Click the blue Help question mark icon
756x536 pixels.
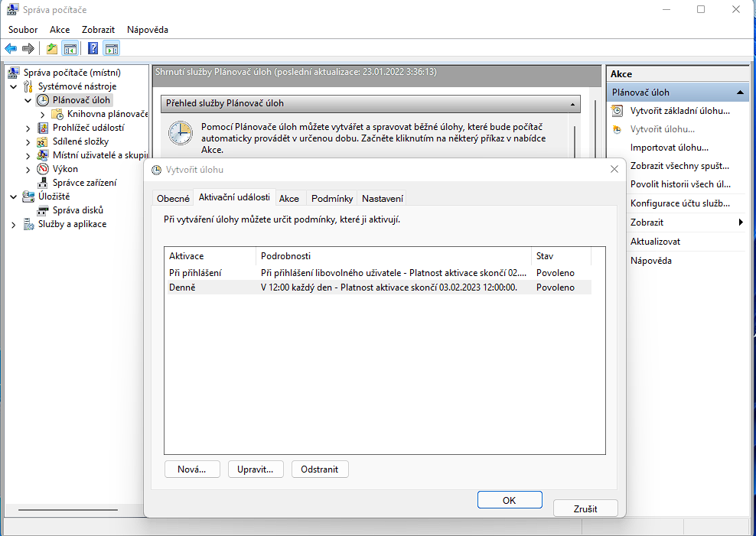93,49
